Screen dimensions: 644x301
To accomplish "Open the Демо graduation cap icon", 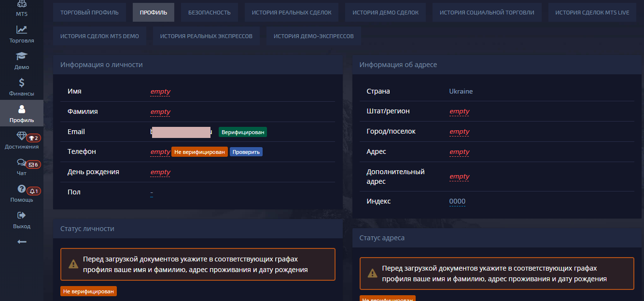I will [22, 56].
